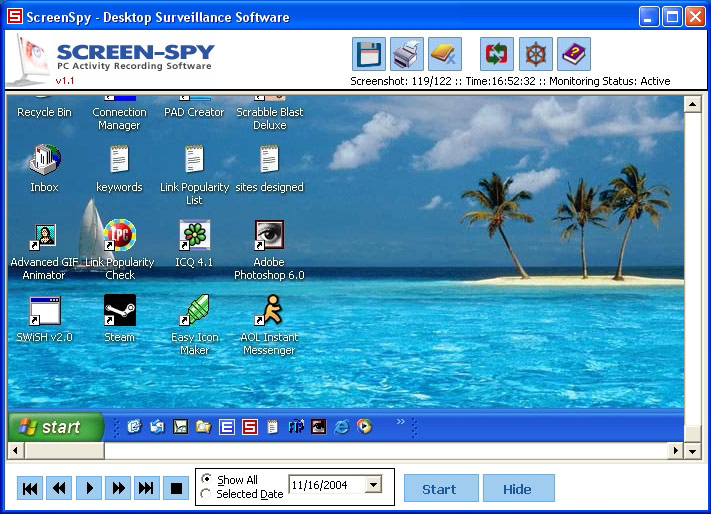The width and height of the screenshot is (711, 514).
Task: Click the Inbox desktop icon
Action: [x=44, y=160]
